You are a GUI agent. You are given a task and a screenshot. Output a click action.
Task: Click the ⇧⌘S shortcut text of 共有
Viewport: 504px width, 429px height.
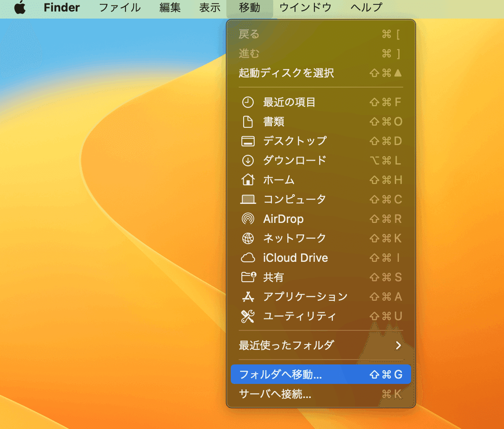(x=386, y=277)
